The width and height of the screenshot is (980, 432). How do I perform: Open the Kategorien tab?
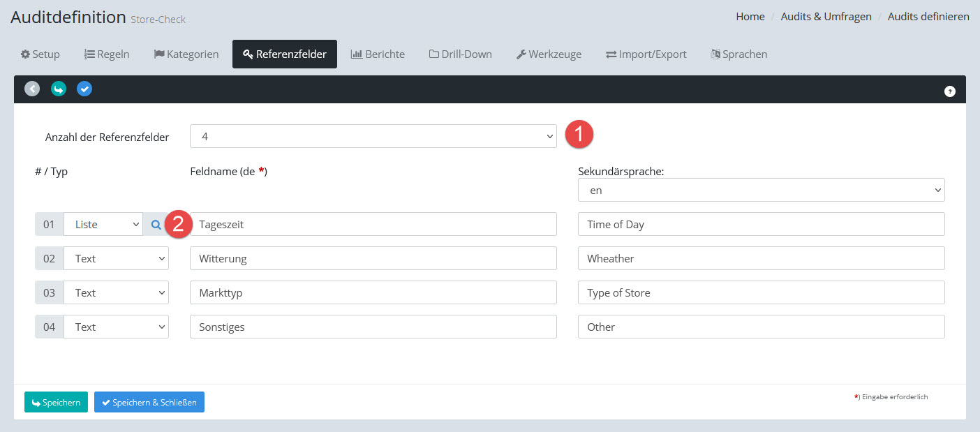(186, 54)
